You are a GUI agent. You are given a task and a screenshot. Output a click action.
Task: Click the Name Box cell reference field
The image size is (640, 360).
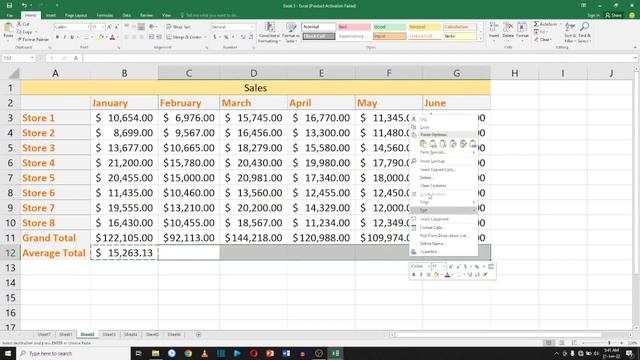click(x=18, y=58)
